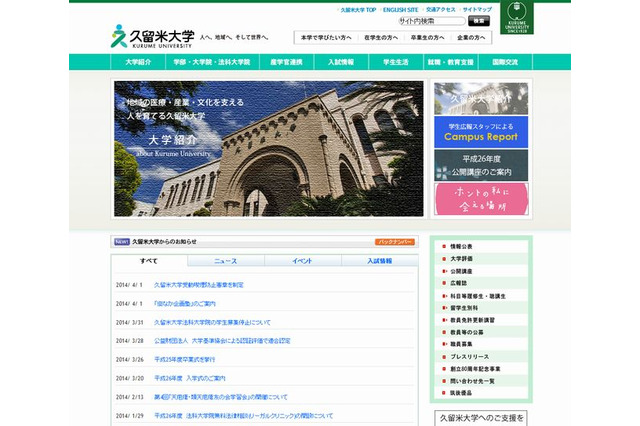The image size is (640, 426).
Task: Open the 大学紹介 main navigation item
Action: click(138, 62)
